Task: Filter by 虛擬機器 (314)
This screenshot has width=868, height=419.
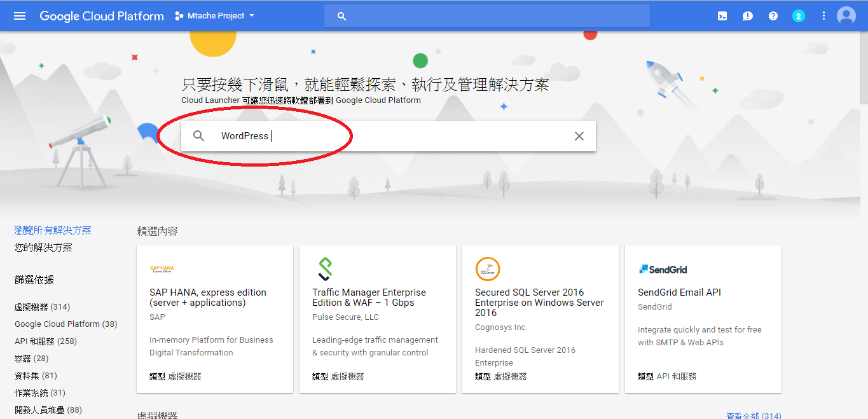Action: (x=42, y=306)
